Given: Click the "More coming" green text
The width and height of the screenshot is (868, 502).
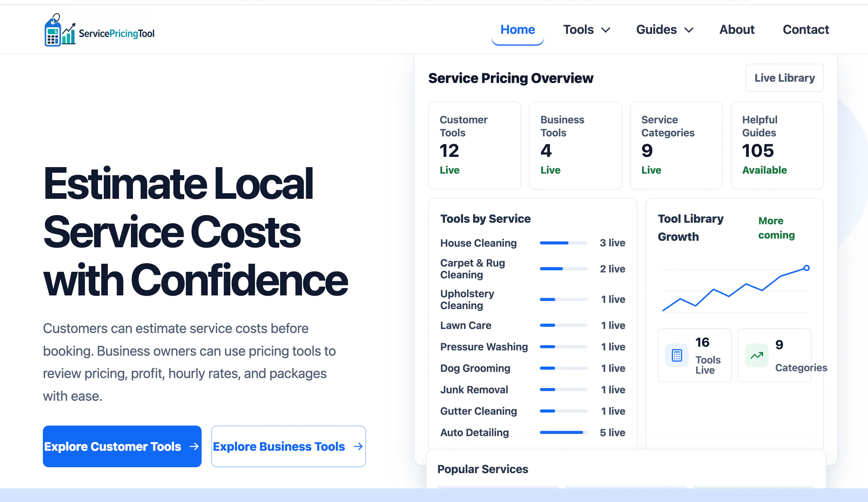Looking at the screenshot, I should tap(776, 228).
